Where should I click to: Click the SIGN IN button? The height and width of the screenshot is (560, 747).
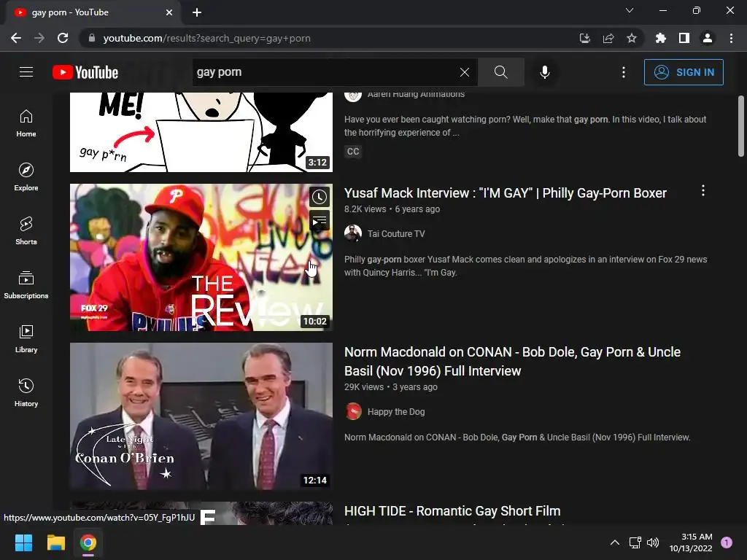tap(683, 72)
